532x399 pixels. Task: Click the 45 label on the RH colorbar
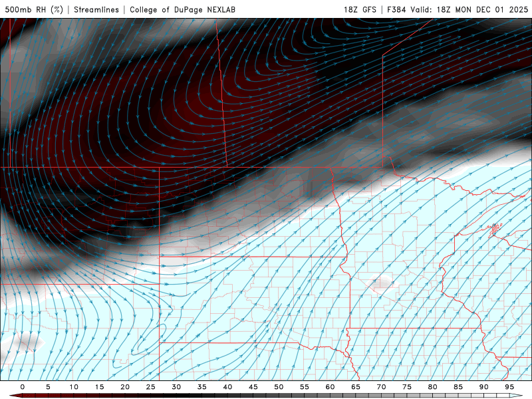pyautogui.click(x=253, y=387)
